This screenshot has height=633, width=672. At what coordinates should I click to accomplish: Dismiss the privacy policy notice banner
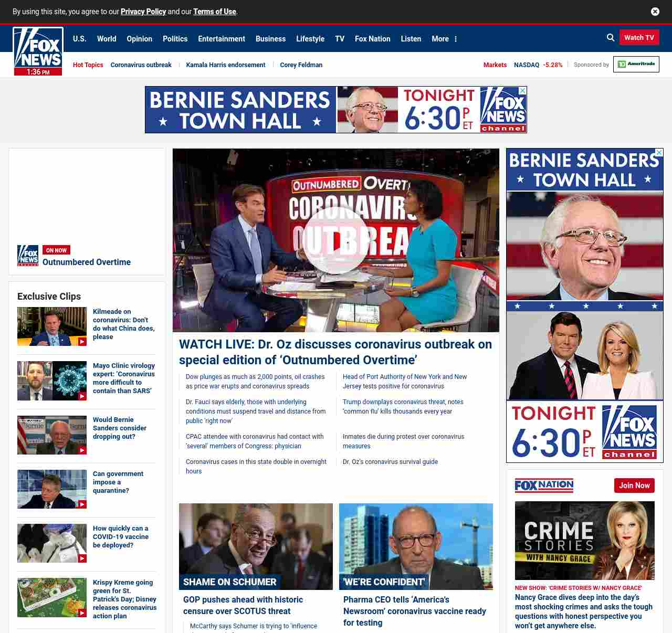(x=655, y=12)
